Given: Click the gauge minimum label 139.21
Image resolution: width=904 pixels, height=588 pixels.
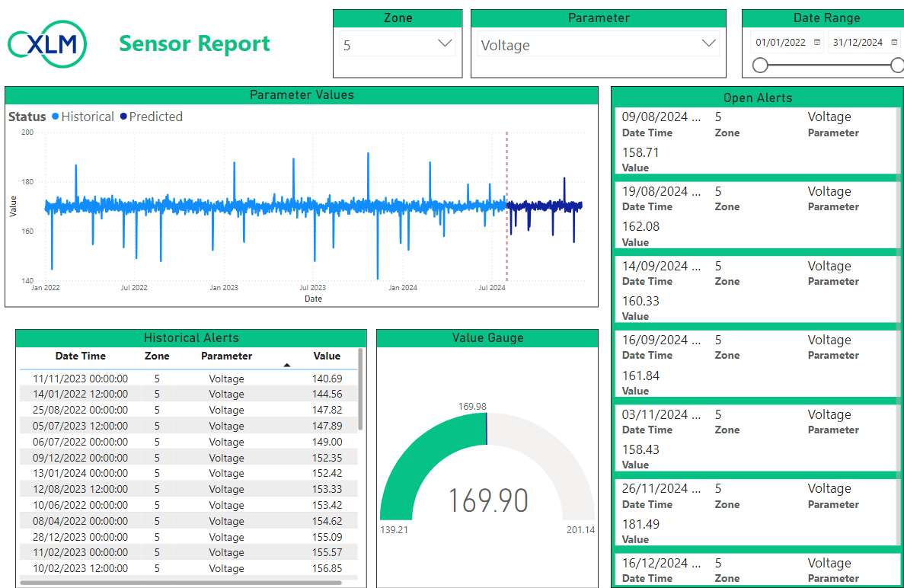Looking at the screenshot, I should (x=395, y=530).
